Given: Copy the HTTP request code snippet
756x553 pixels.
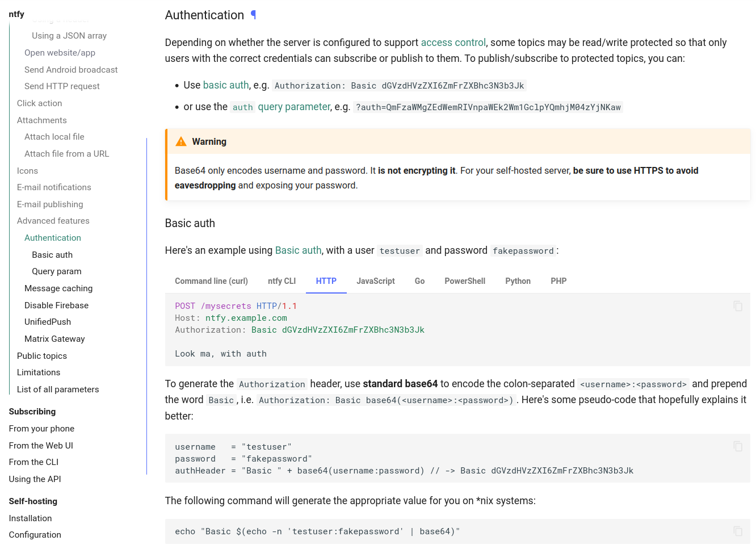Looking at the screenshot, I should [x=738, y=306].
